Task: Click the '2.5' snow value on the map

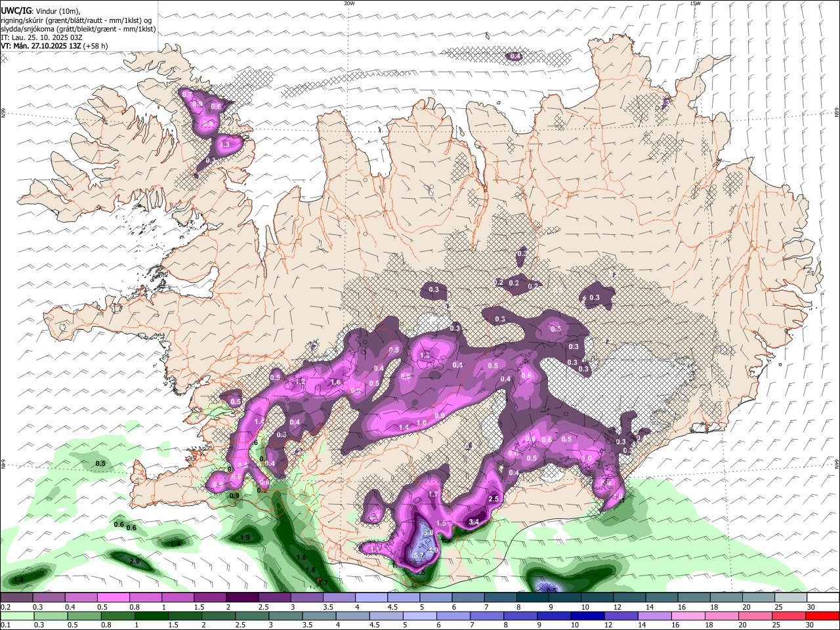Action: [x=494, y=499]
